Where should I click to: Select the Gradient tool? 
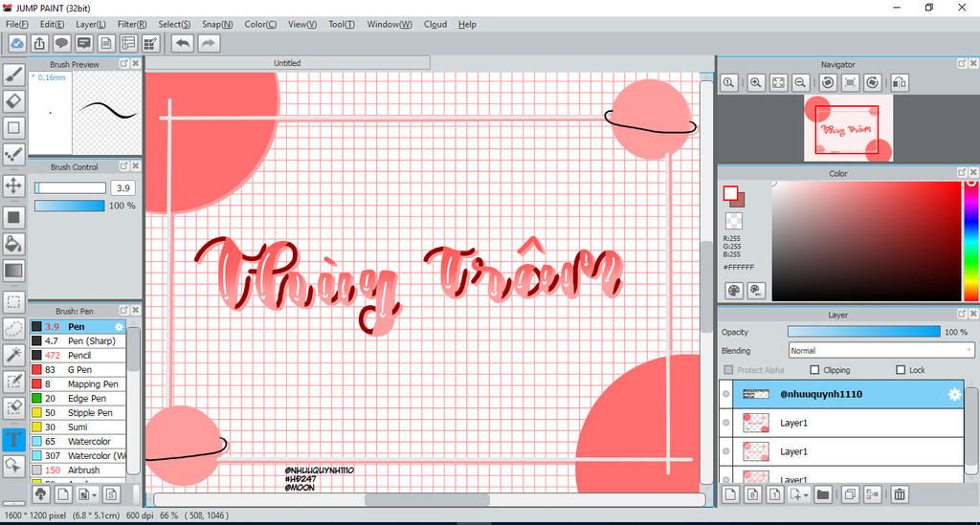pyautogui.click(x=13, y=271)
